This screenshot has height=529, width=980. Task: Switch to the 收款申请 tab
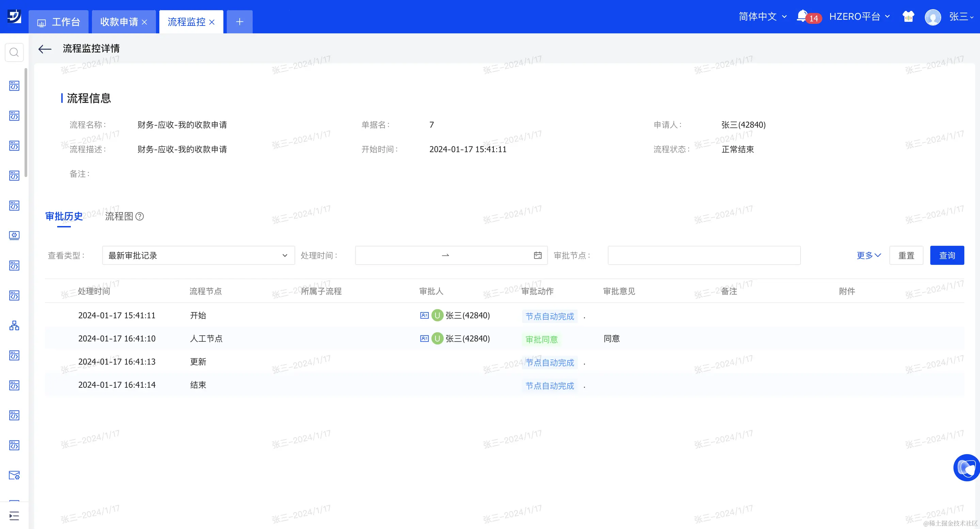(119, 22)
